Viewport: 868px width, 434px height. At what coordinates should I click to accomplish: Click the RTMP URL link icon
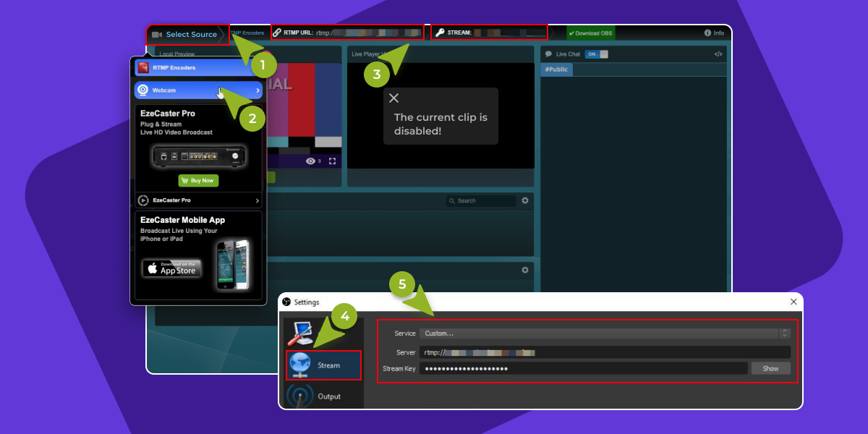(x=277, y=32)
